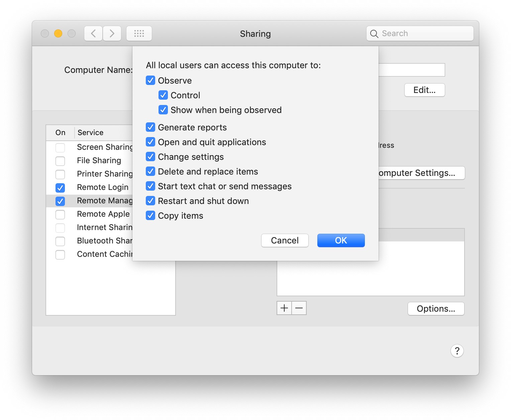Click the forward navigation arrow
Image resolution: width=511 pixels, height=420 pixels.
point(112,33)
